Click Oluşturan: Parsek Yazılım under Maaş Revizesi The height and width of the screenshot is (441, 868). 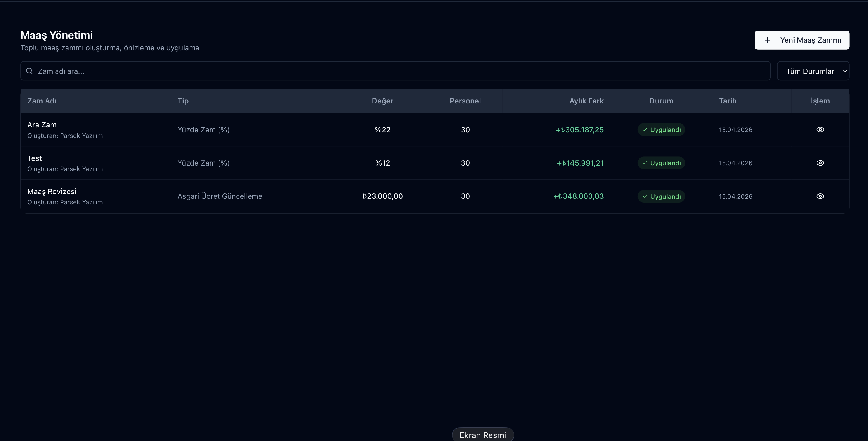click(65, 202)
